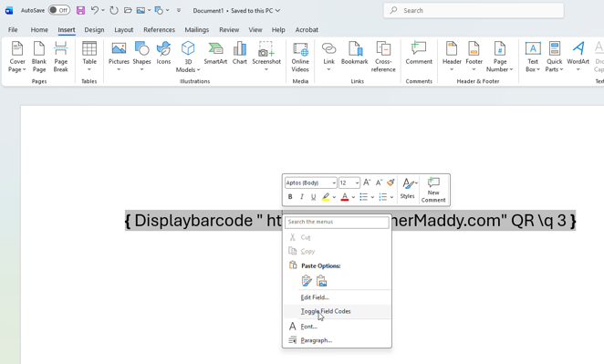Expand the font color arrow
This screenshot has width=604, height=364.
tap(353, 197)
